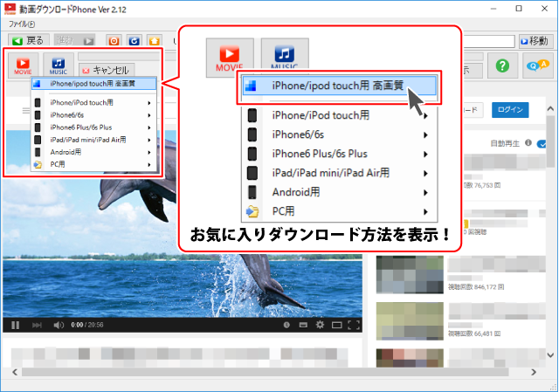
Task: Maximize the 動画ダウンロードPhone window
Action: pos(519,9)
